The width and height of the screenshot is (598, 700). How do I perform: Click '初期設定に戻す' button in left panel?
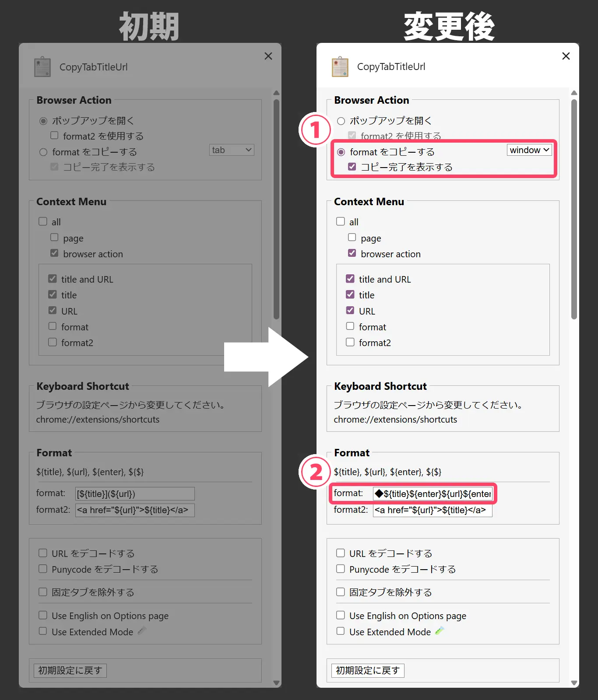70,670
